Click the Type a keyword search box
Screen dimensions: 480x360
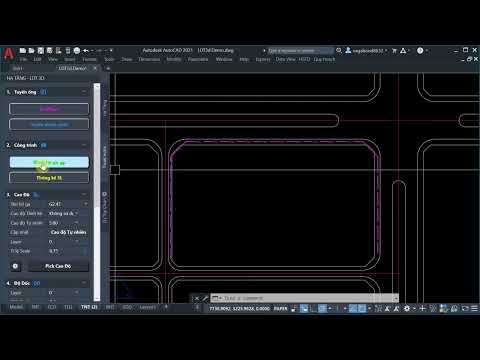[x=300, y=51]
